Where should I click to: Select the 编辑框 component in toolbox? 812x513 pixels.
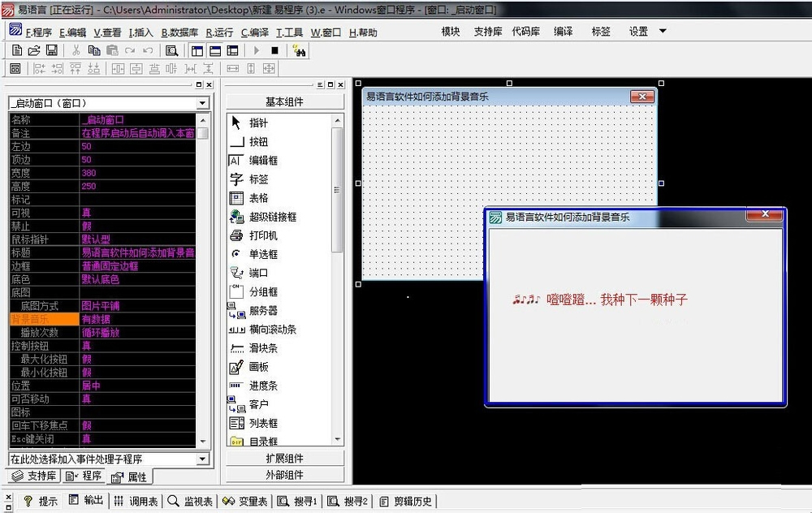pos(263,161)
